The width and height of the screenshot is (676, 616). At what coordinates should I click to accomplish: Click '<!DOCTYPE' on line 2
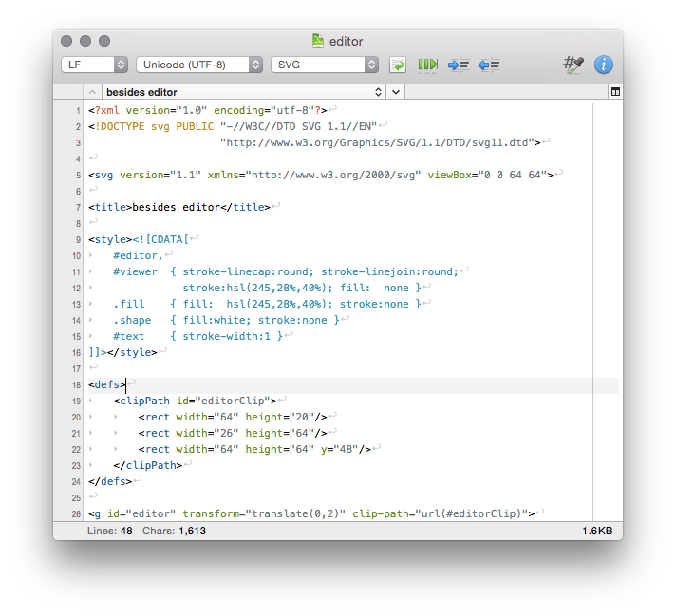click(117, 127)
